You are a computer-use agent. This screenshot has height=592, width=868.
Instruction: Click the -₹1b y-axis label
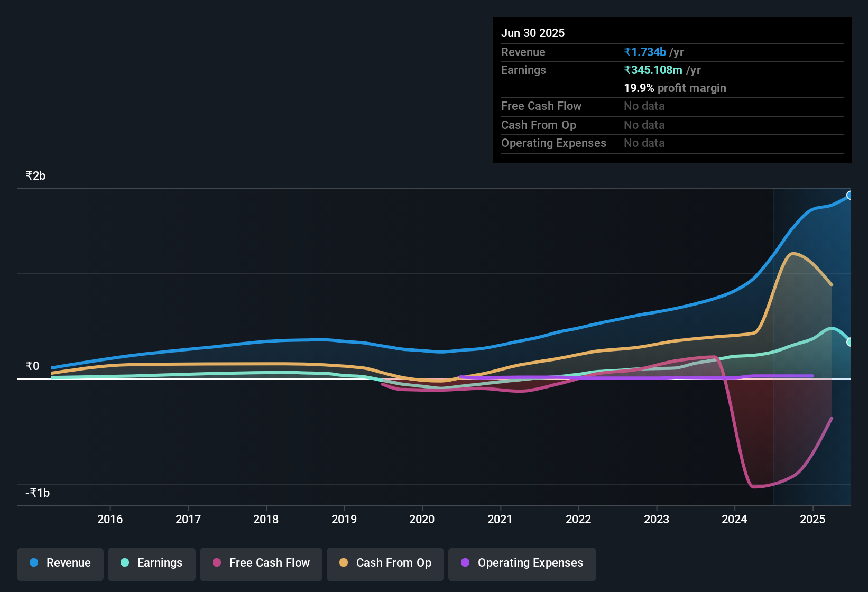38,493
